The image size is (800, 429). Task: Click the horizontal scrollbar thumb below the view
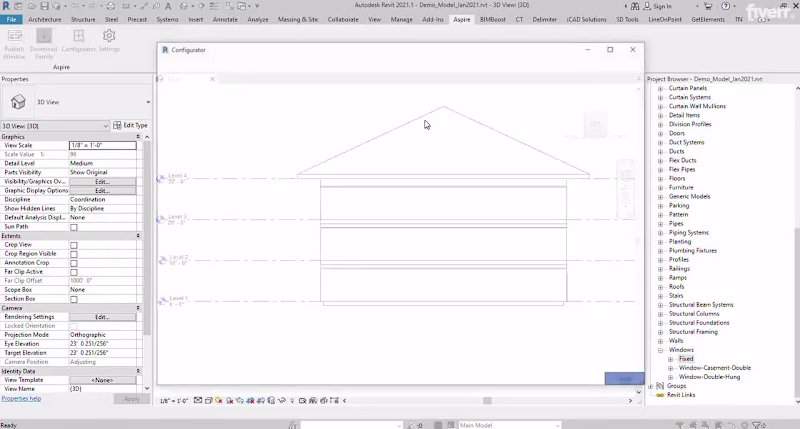point(487,401)
